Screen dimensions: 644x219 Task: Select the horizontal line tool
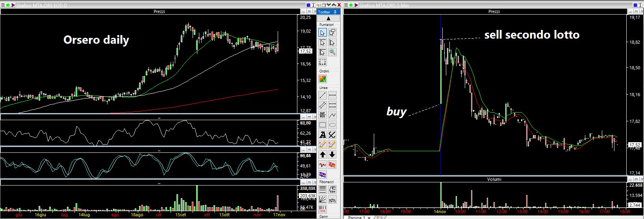[x=332, y=95]
